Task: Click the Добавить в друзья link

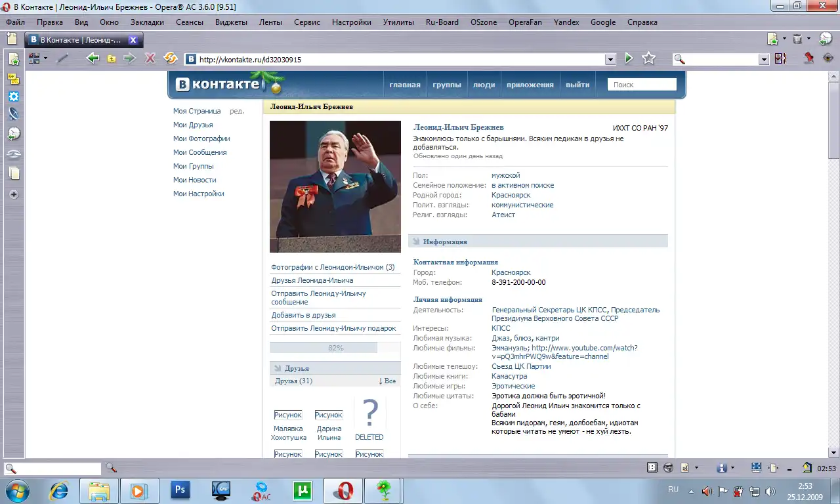Action: (x=303, y=315)
